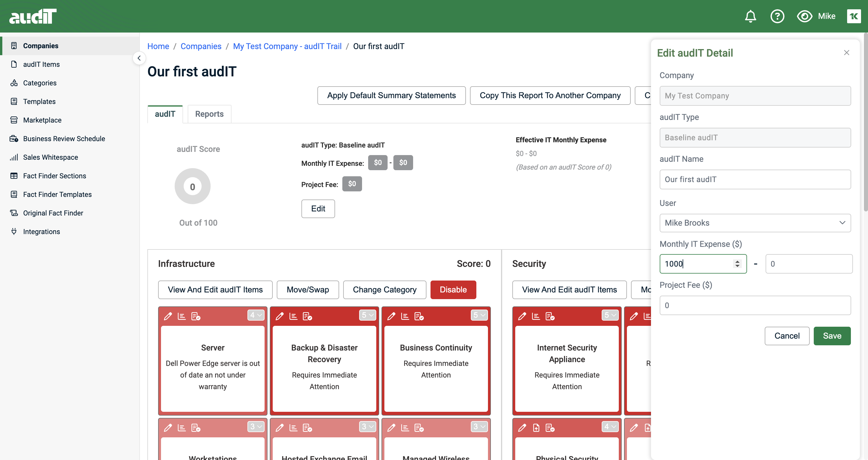Viewport: 868px width, 460px height.
Task: Open the help question mark icon
Action: tap(777, 16)
